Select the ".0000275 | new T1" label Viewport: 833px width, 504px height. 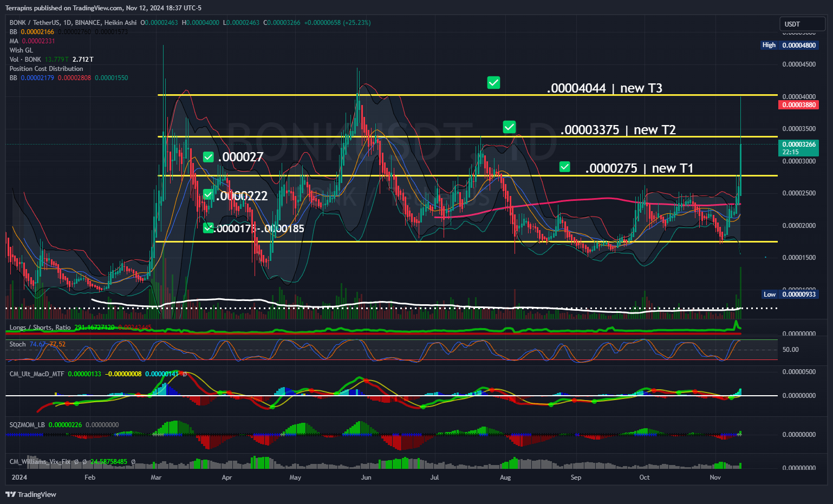[639, 168]
